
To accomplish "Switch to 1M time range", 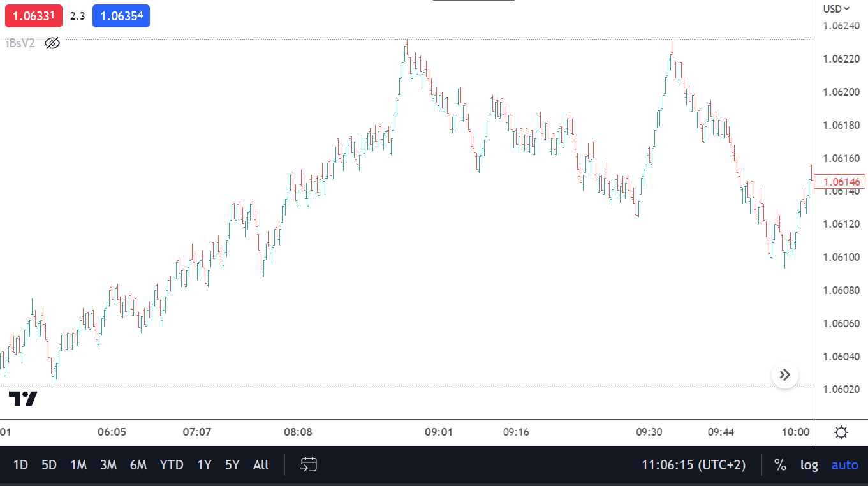I will coord(78,465).
